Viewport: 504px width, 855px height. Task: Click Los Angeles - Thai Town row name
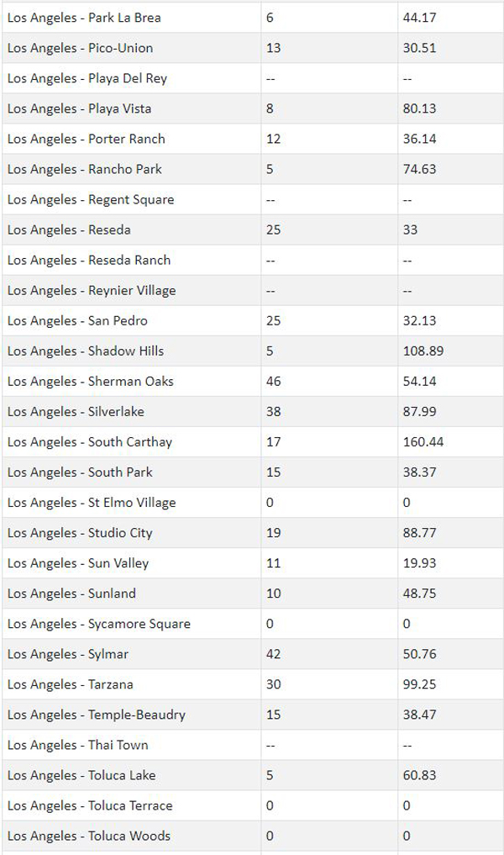point(78,745)
